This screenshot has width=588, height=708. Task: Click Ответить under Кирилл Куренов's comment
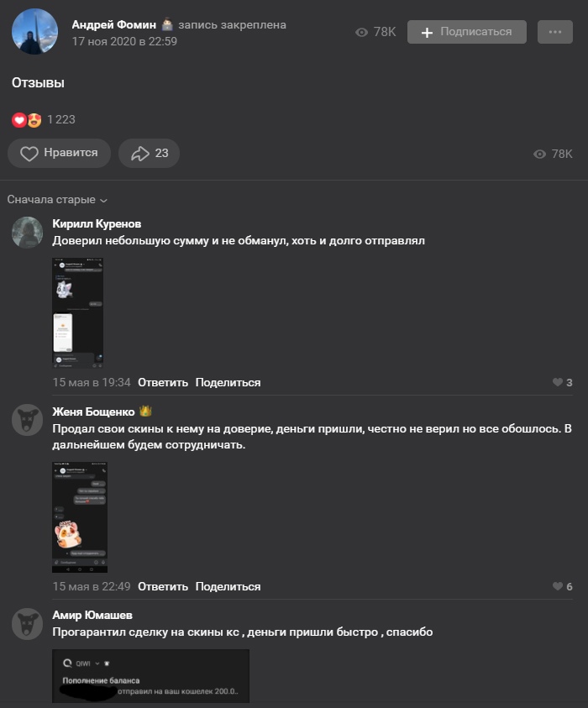[163, 382]
